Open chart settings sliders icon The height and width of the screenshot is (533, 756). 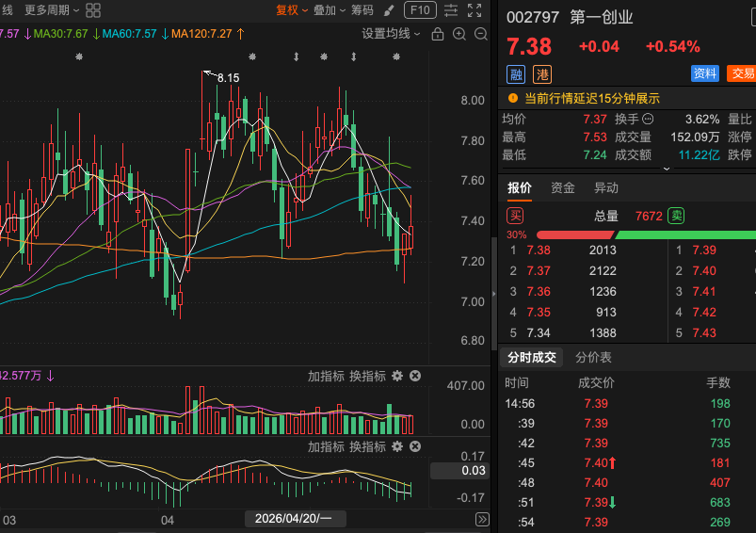pos(451,10)
